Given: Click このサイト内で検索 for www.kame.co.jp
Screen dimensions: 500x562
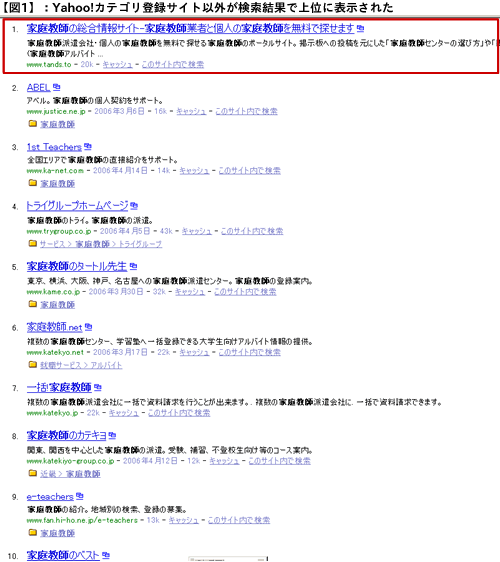Looking at the screenshot, I should [x=245, y=292].
